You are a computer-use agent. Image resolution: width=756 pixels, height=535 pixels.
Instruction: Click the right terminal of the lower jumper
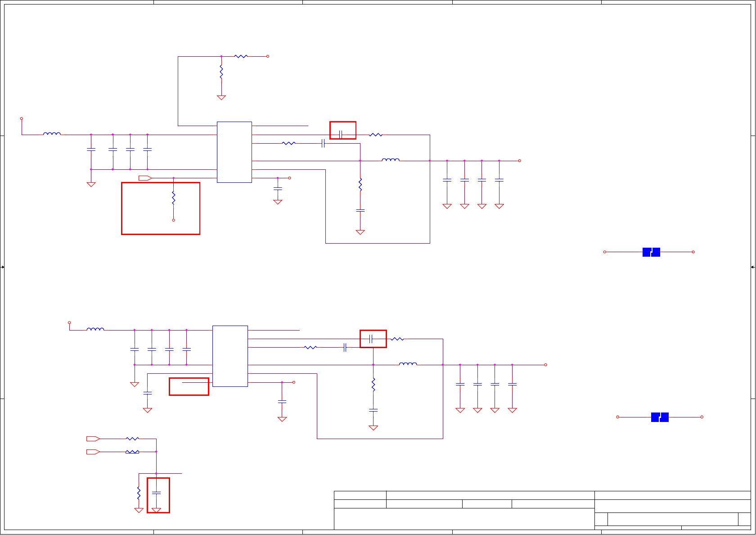click(702, 417)
